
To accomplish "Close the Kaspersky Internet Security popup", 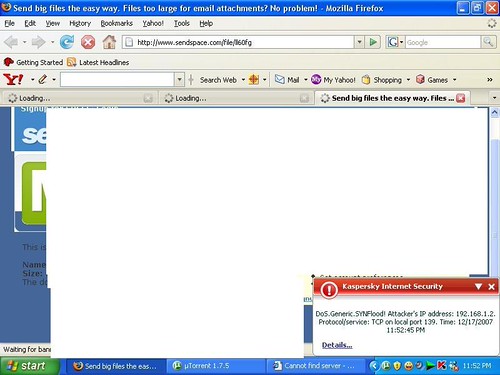I will [x=491, y=287].
